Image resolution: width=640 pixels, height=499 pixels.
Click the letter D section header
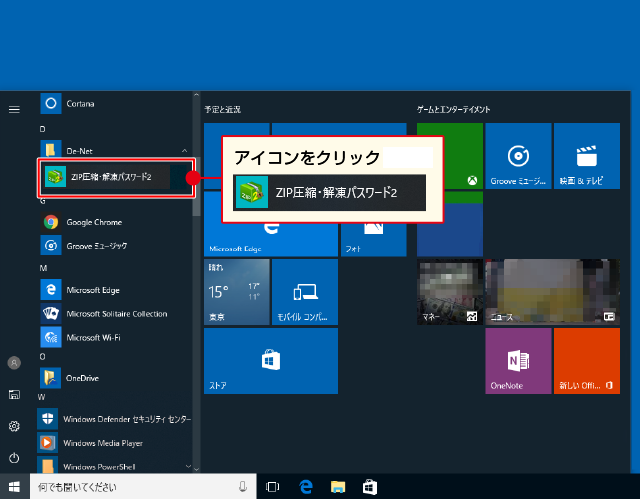[x=42, y=129]
